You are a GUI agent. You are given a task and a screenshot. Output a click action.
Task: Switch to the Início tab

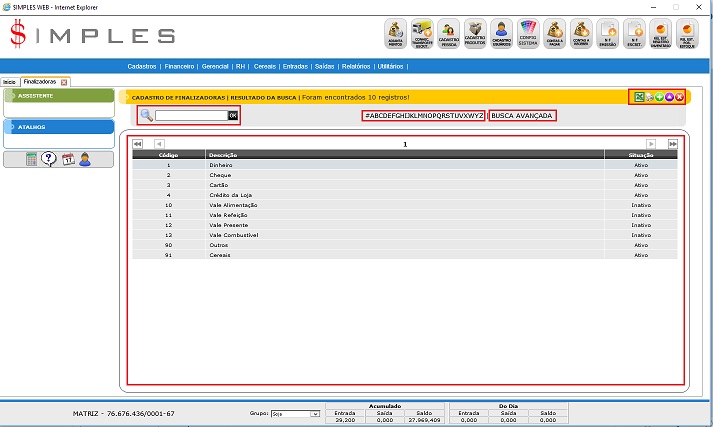[x=9, y=82]
